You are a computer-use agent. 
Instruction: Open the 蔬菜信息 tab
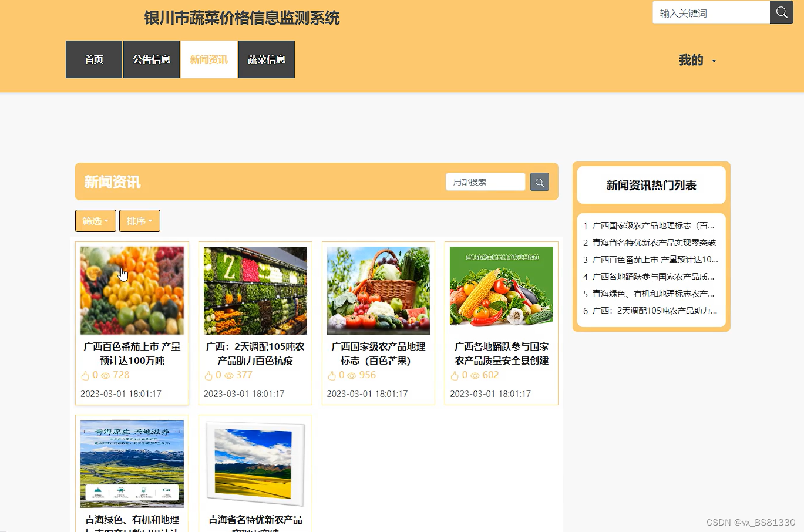tap(267, 59)
